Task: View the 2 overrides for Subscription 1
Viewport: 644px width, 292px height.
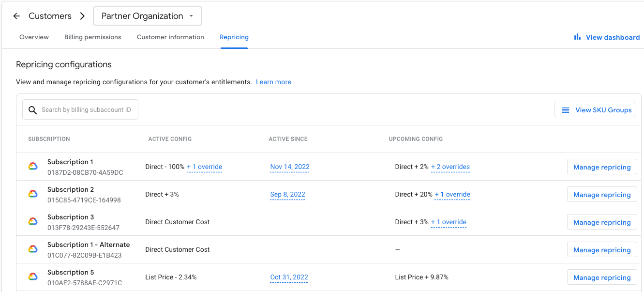Action: point(450,167)
